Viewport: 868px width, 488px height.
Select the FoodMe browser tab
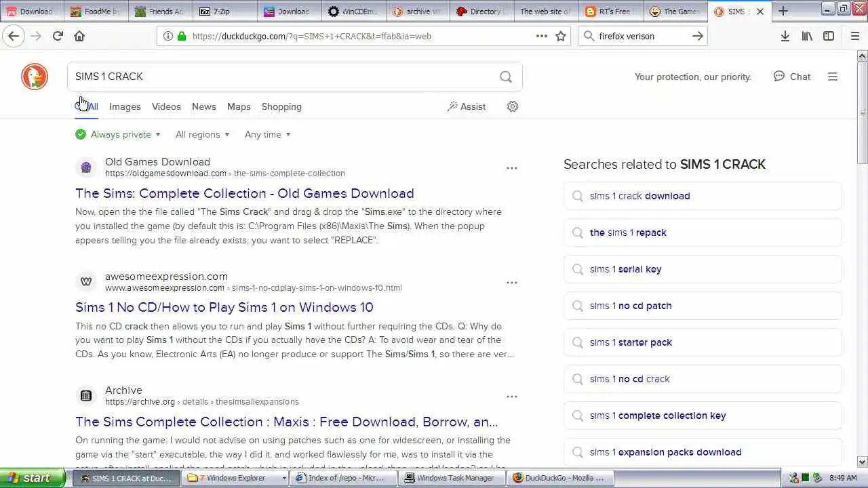96,11
